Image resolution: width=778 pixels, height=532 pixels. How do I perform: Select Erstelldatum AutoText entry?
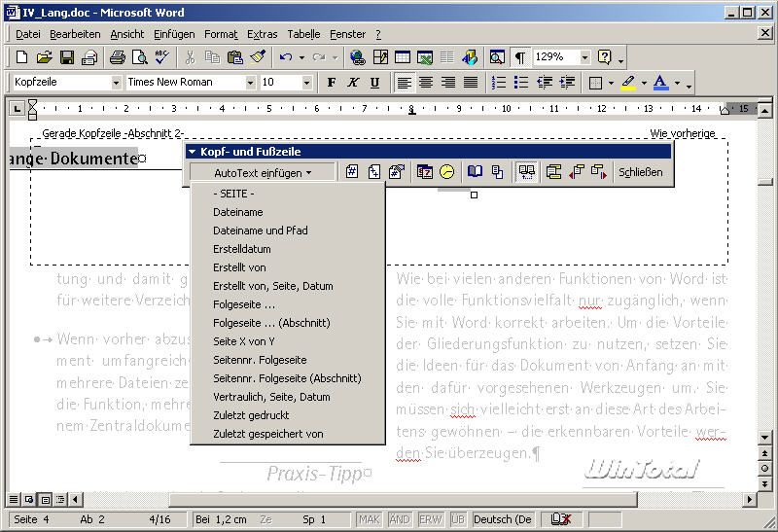288,249
